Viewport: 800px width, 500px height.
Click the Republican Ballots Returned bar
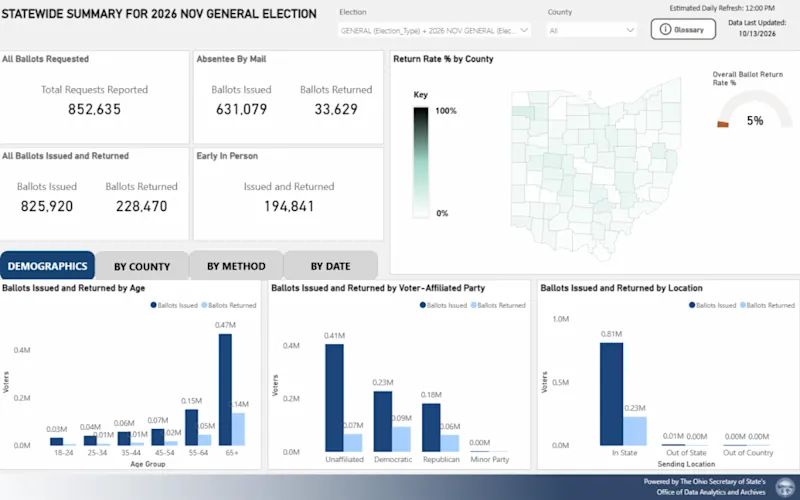tap(449, 443)
